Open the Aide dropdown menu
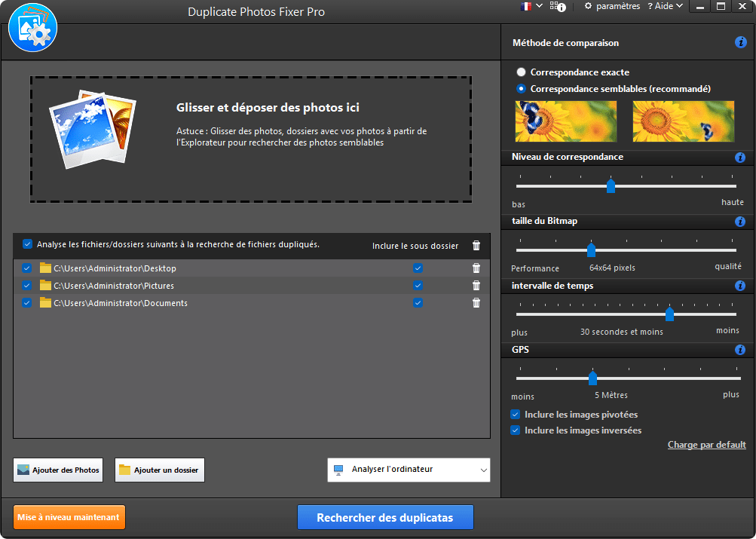 click(x=664, y=6)
